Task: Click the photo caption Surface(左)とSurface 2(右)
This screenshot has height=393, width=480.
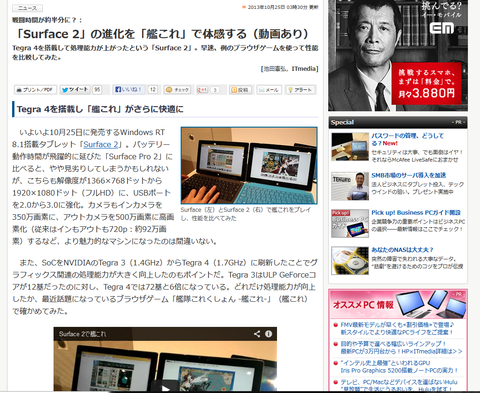Action: [245, 214]
